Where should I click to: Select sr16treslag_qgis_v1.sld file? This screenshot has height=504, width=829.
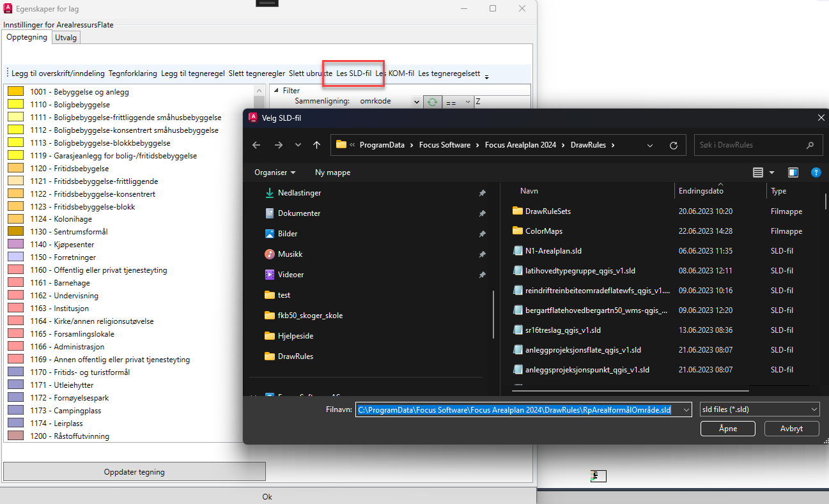[x=563, y=330]
